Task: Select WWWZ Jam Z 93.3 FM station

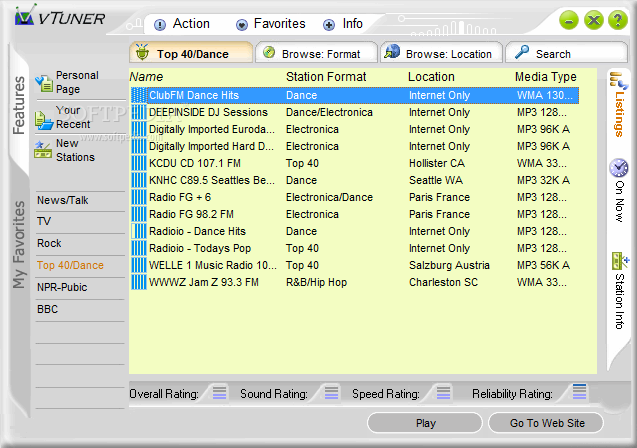Action: (355, 282)
